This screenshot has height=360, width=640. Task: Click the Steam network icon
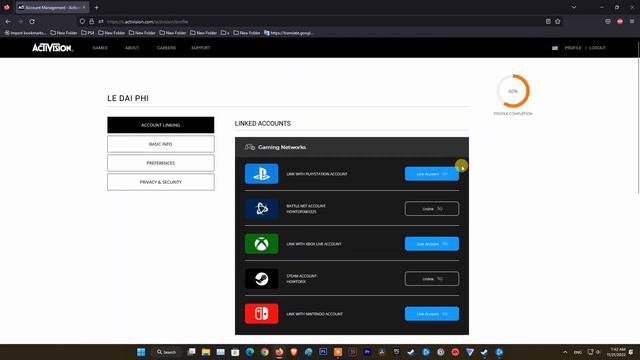tap(262, 279)
